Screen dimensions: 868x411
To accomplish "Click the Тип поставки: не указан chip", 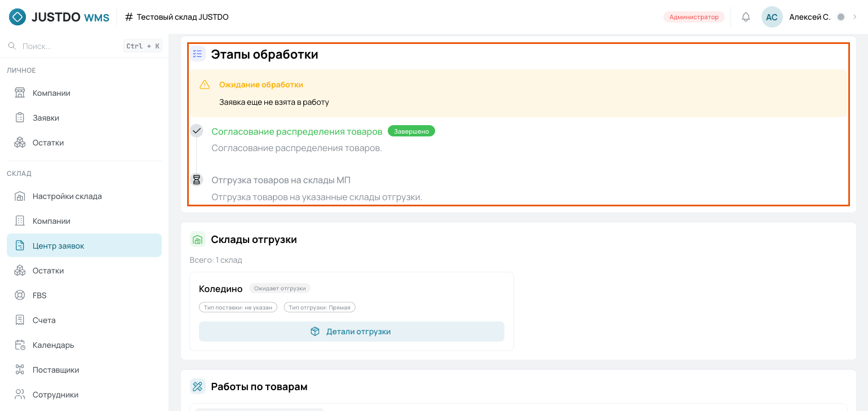I will (238, 307).
